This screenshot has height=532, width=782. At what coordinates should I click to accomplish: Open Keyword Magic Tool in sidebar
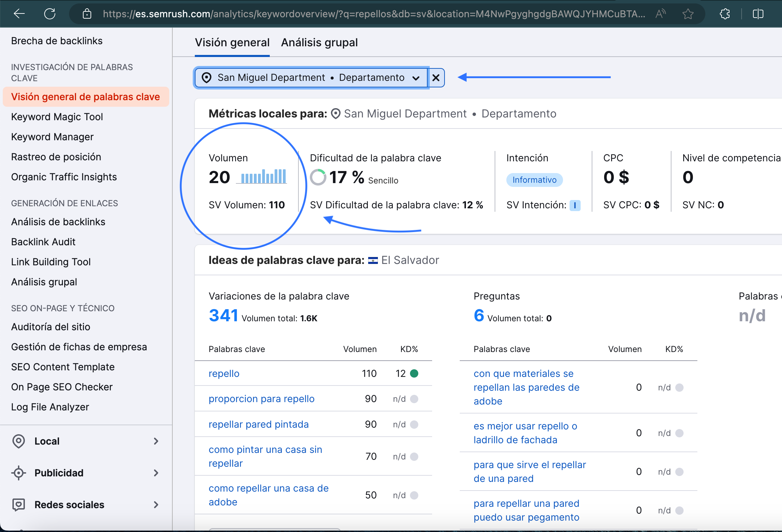(x=57, y=117)
